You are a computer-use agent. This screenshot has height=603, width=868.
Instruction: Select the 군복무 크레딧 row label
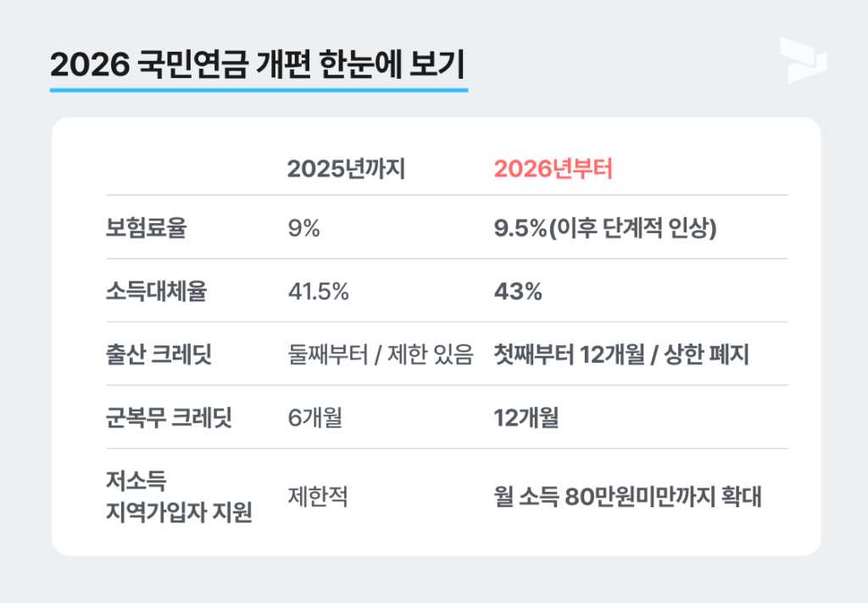point(168,418)
